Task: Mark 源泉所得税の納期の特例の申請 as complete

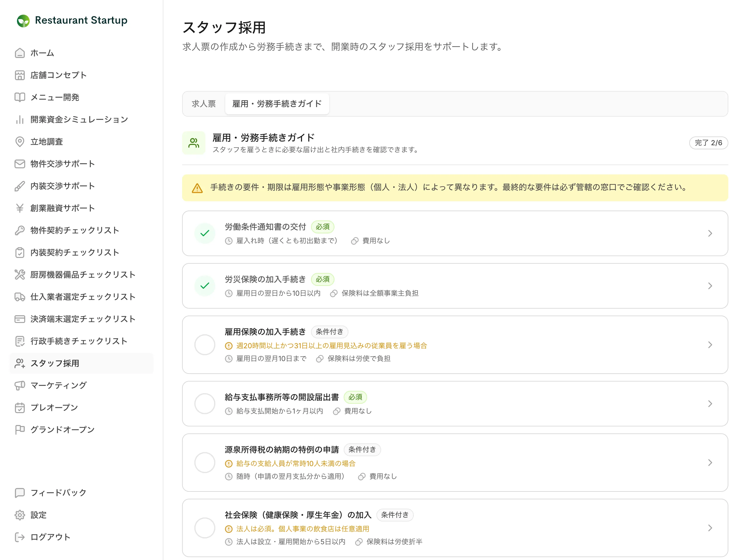Action: 205,463
